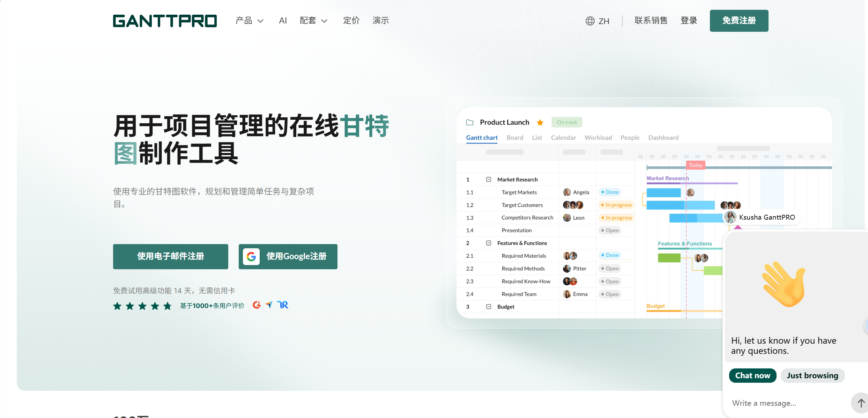Collapse the Budget group
The image size is (868, 418).
point(489,307)
